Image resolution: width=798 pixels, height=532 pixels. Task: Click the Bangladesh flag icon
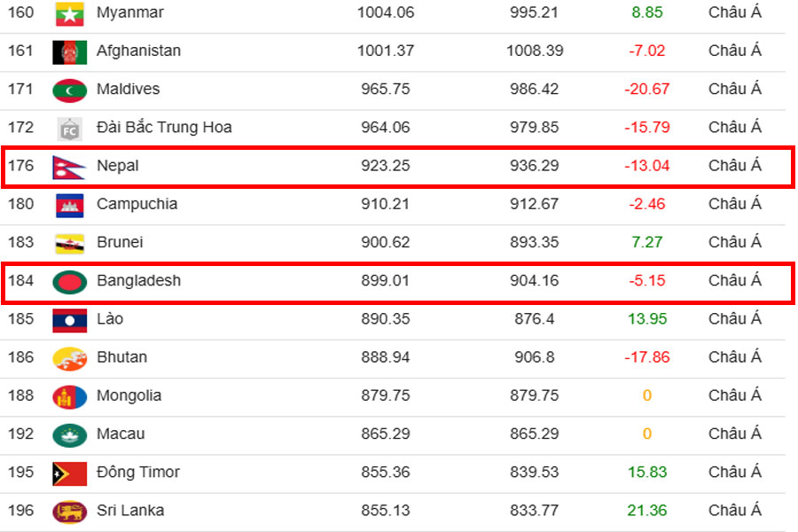tap(69, 281)
